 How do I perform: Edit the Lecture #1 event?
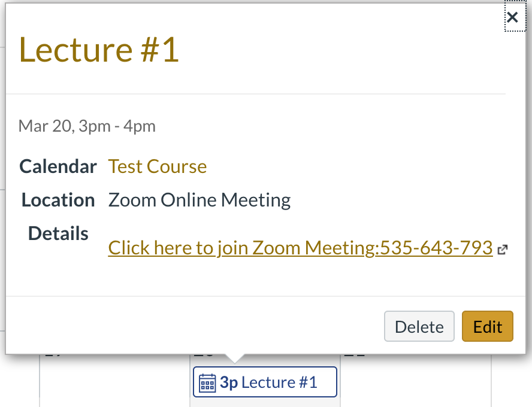click(488, 326)
